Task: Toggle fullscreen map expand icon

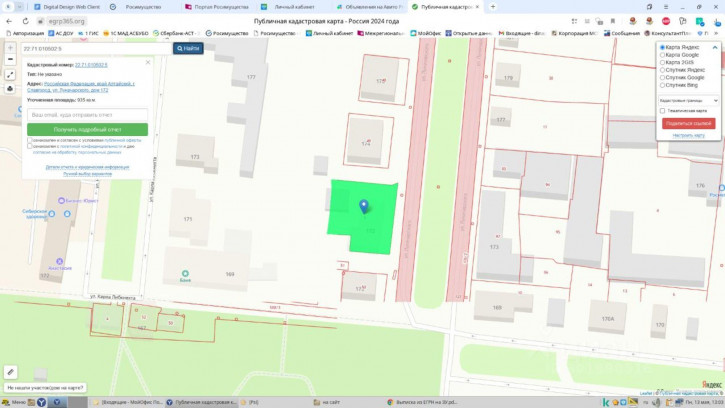Action: click(x=10, y=74)
